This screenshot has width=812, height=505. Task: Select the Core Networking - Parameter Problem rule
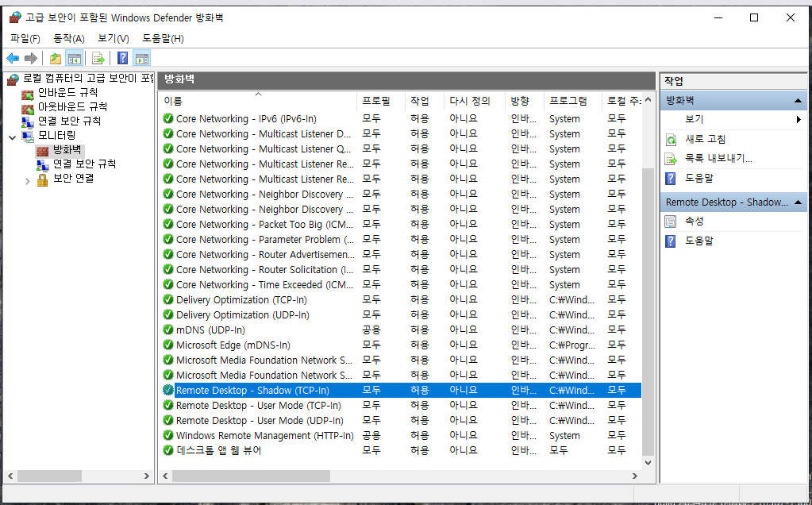click(x=264, y=239)
